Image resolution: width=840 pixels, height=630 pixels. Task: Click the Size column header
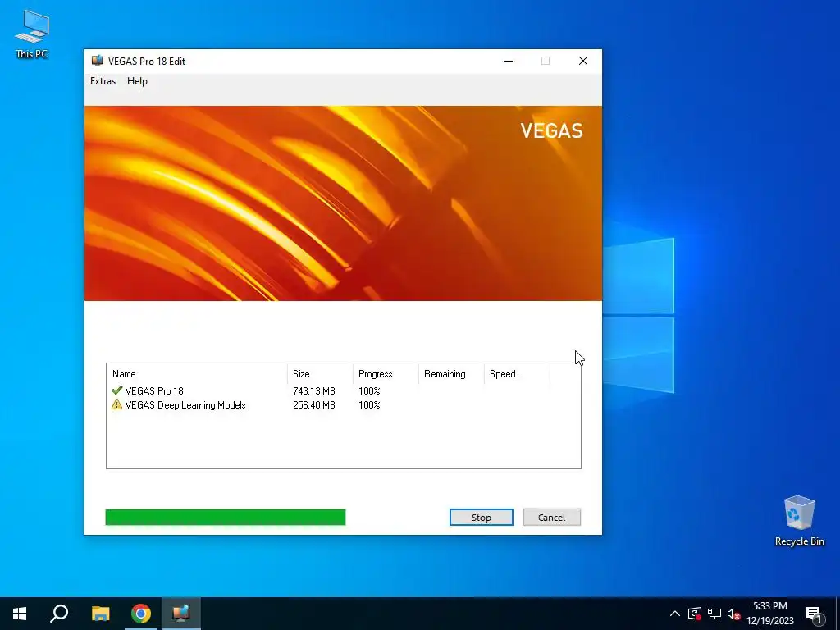[320, 374]
